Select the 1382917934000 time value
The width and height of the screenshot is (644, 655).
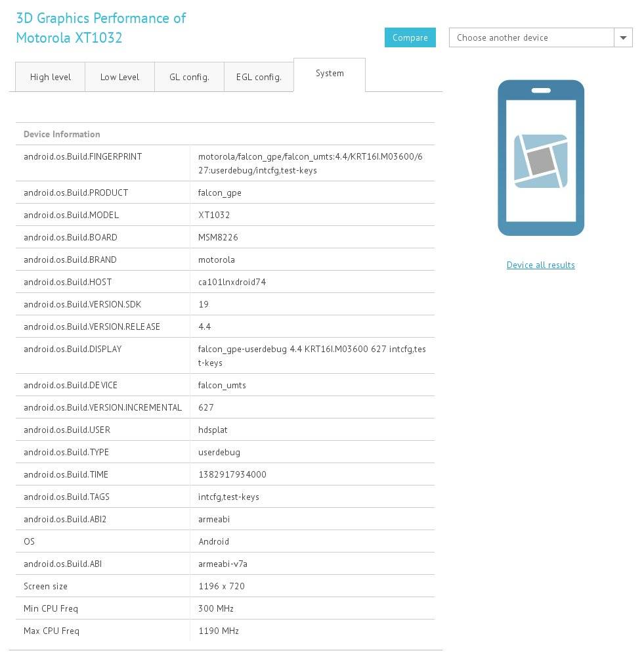point(232,474)
